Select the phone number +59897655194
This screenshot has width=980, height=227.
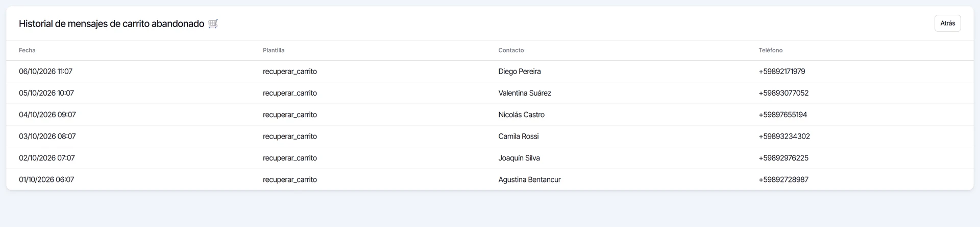tap(782, 115)
